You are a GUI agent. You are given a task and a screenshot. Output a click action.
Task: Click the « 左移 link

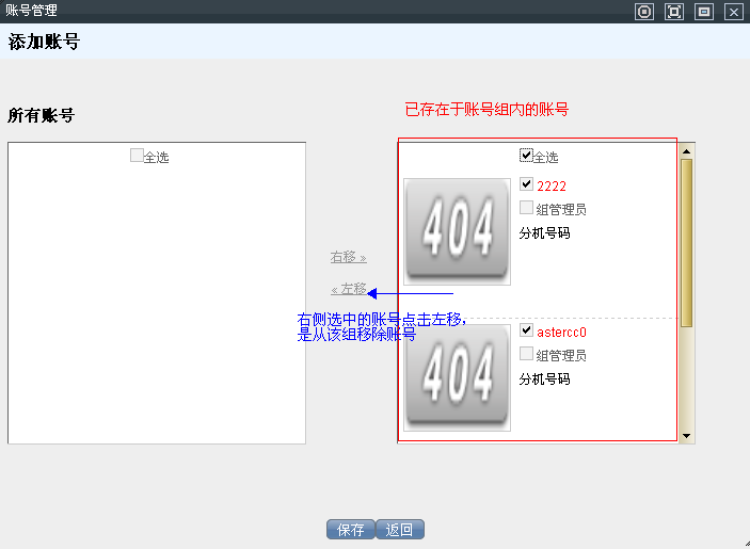tap(348, 289)
